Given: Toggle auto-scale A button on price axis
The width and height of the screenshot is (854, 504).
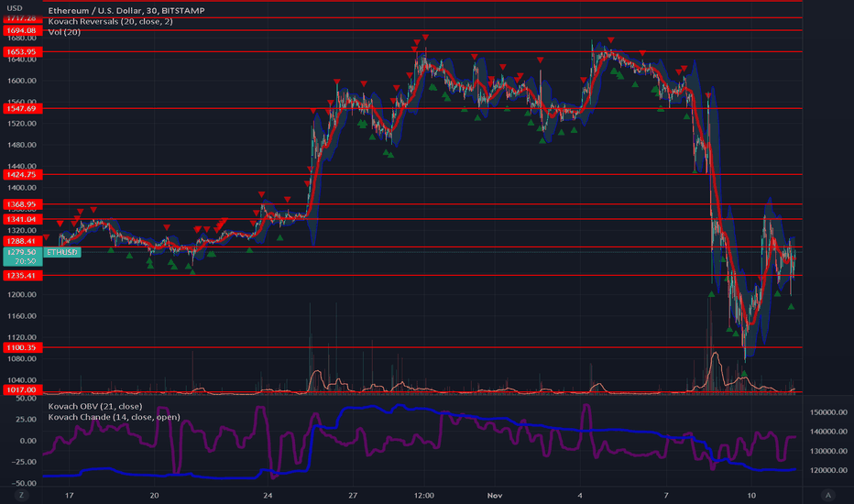Looking at the screenshot, I should click(x=828, y=495).
